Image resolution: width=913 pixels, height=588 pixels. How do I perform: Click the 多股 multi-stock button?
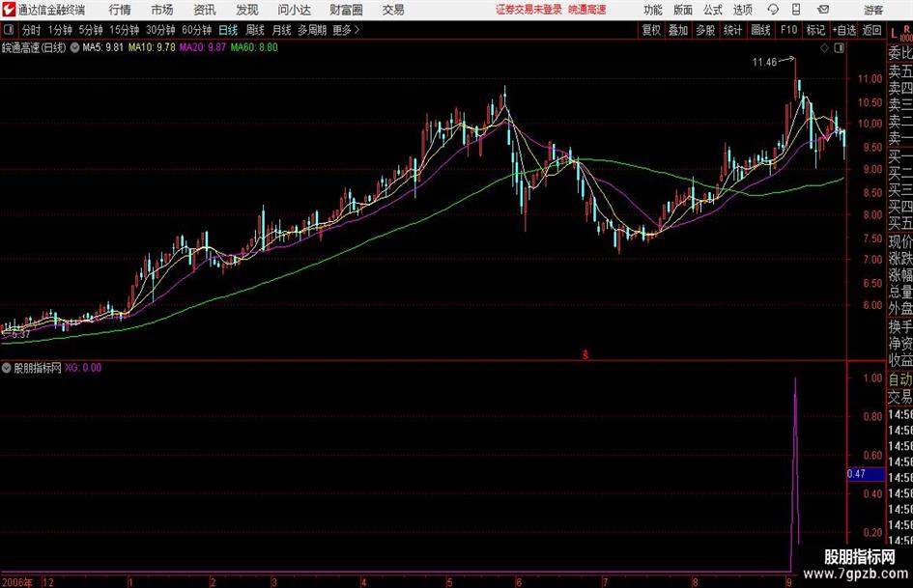tap(705, 30)
